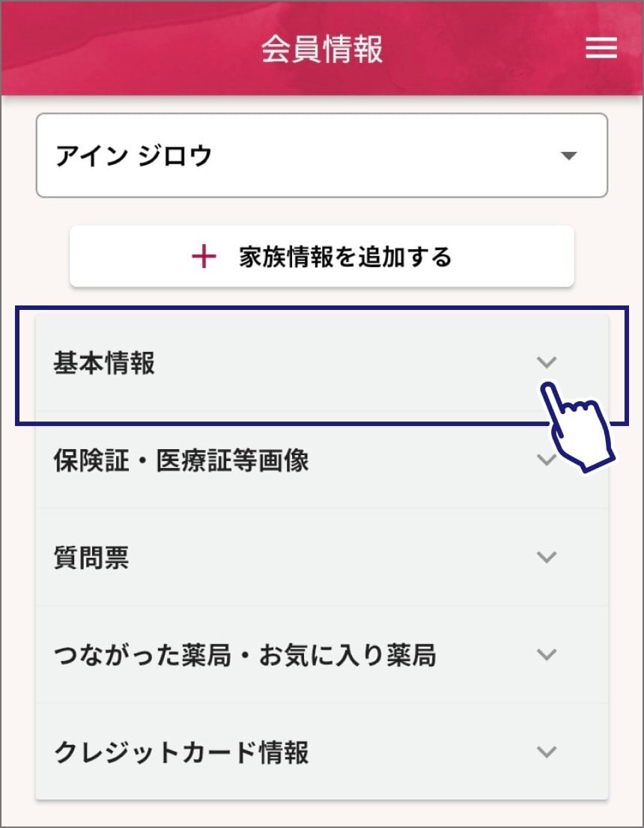This screenshot has height=828, width=644.
Task: Expand the 基本情報 section
Action: [322, 363]
